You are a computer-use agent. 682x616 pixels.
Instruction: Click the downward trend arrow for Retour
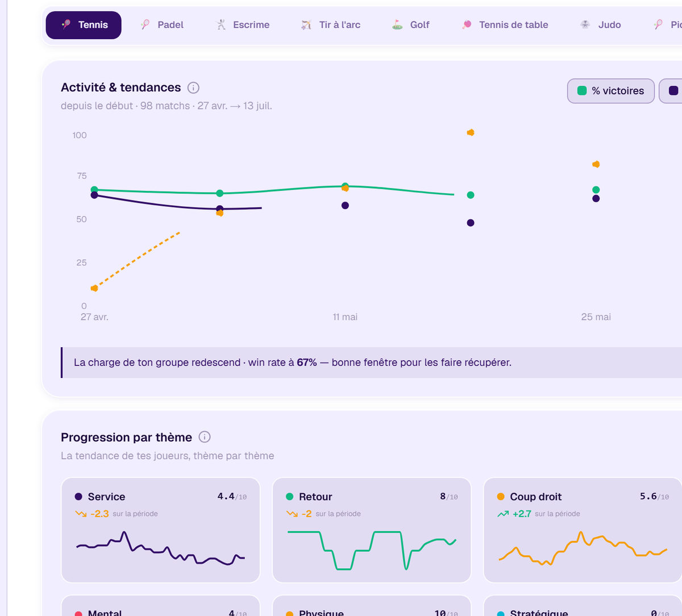coord(292,514)
